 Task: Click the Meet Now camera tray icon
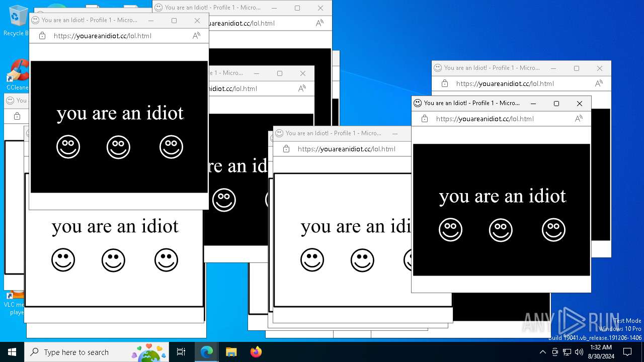(x=555, y=352)
